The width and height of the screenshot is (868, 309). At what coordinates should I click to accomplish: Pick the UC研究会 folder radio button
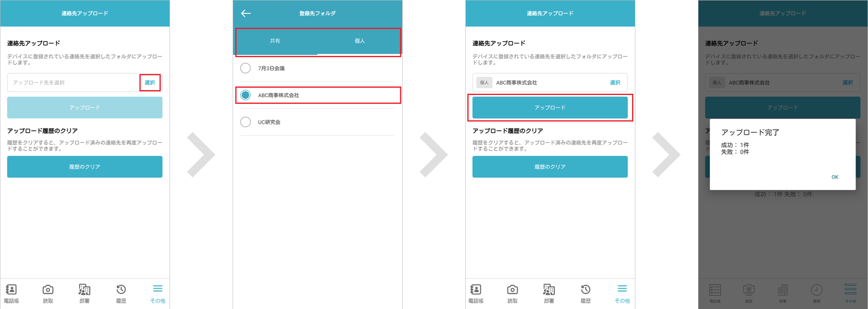point(246,122)
